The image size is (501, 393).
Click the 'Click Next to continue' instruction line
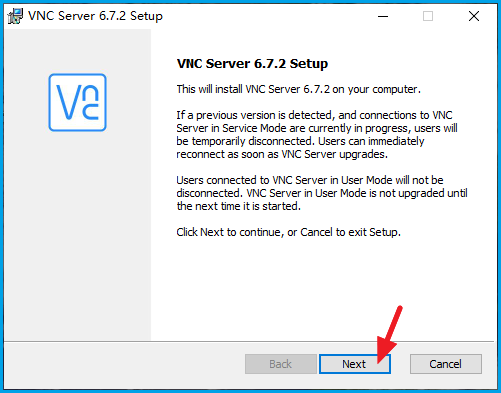pos(288,232)
